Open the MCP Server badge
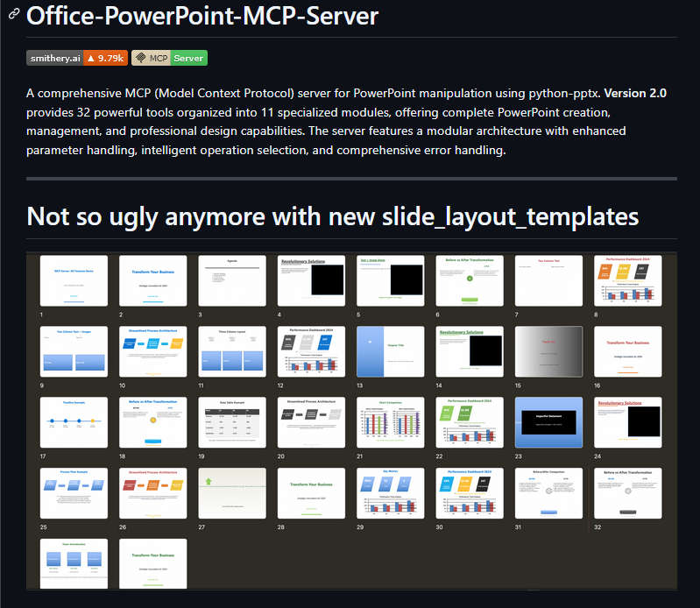 (x=169, y=58)
